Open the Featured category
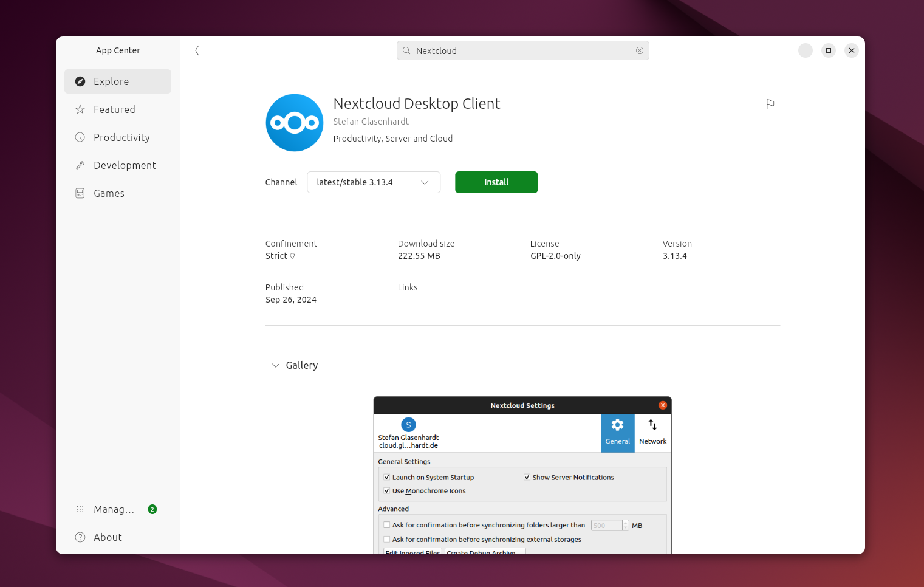Image resolution: width=924 pixels, height=587 pixels. tap(118, 109)
